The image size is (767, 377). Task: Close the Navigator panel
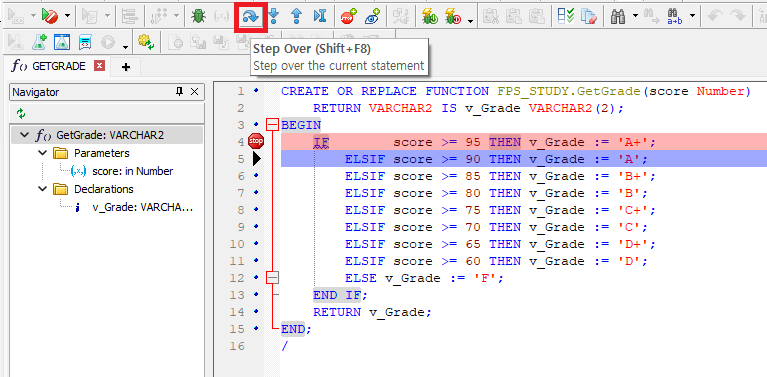click(x=194, y=92)
